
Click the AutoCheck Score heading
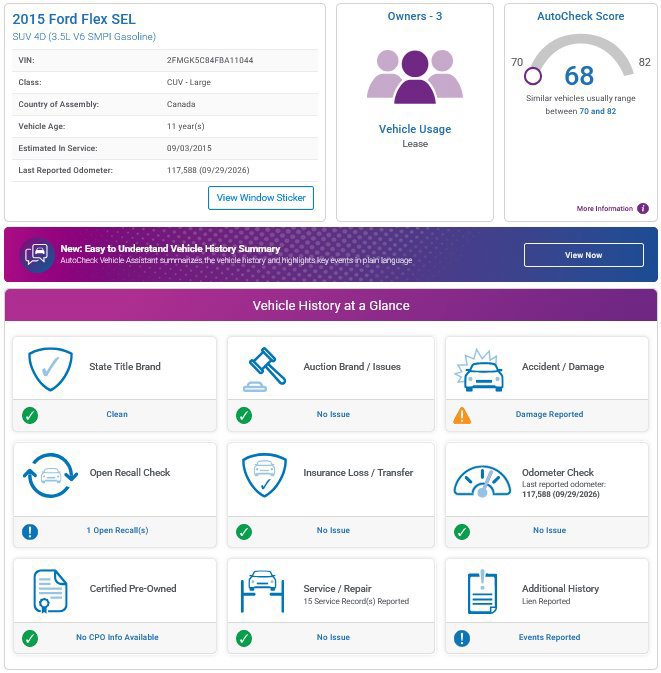[x=580, y=16]
